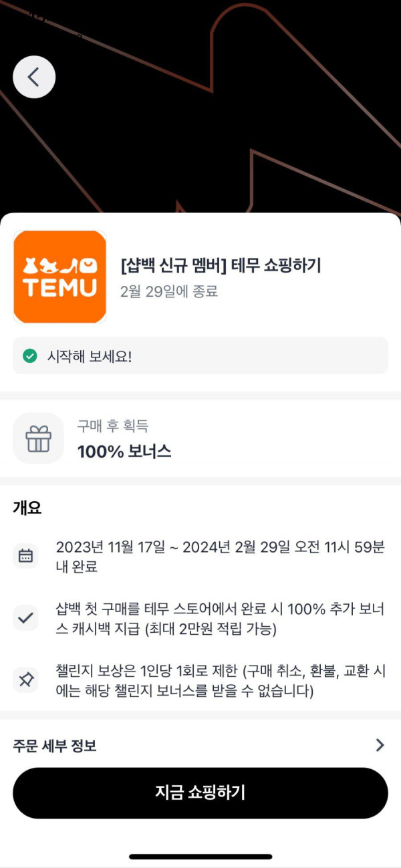Image resolution: width=401 pixels, height=868 pixels.
Task: Tap the 100% 보너스 reward text
Action: (124, 452)
